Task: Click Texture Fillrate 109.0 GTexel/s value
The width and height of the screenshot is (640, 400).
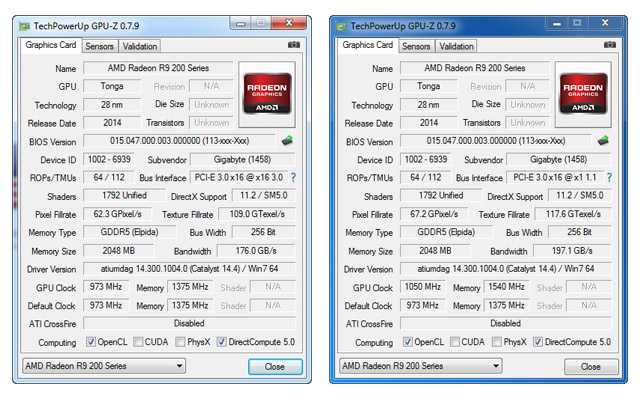Action: pos(257,214)
